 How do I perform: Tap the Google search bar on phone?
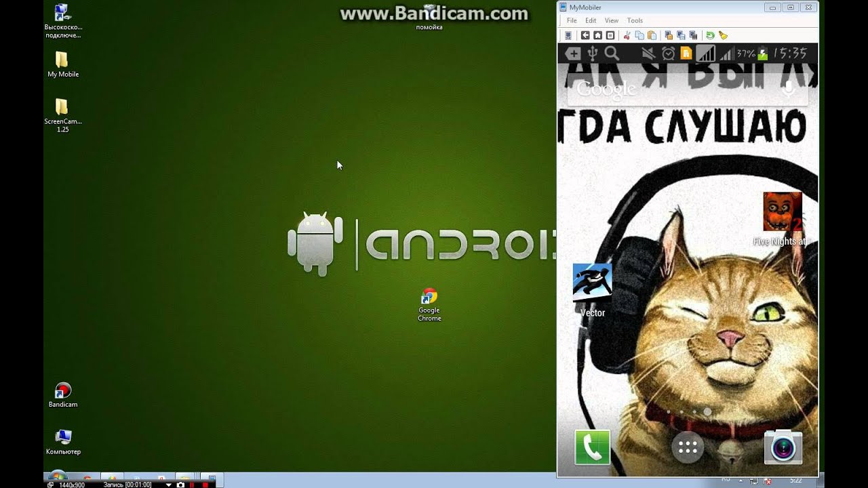[x=688, y=89]
